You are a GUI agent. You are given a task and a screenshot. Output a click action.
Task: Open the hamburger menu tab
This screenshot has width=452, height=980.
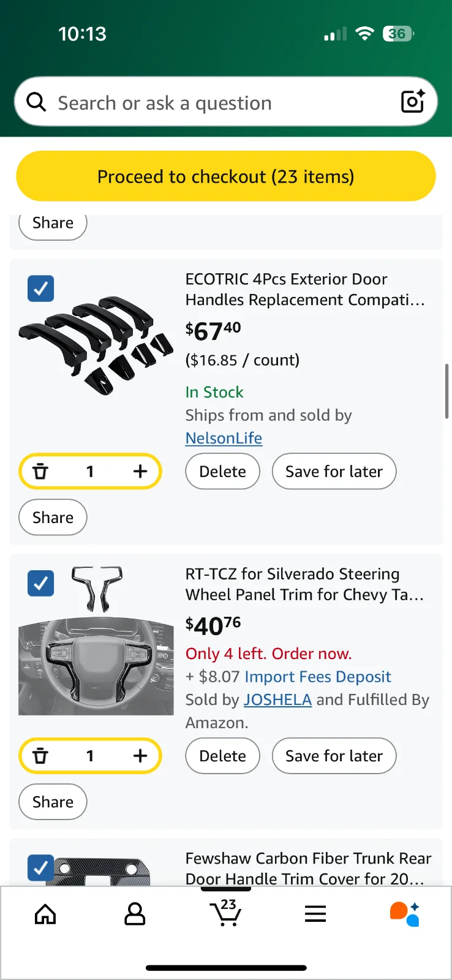[315, 914]
